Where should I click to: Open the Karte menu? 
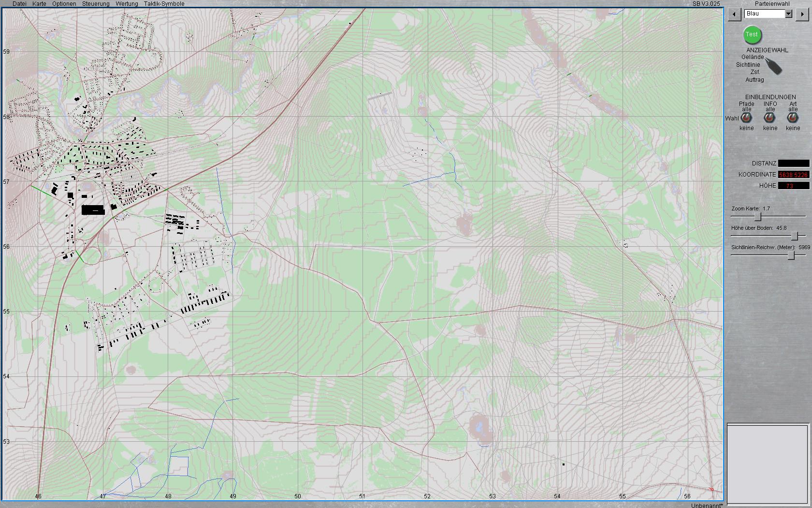tap(39, 4)
